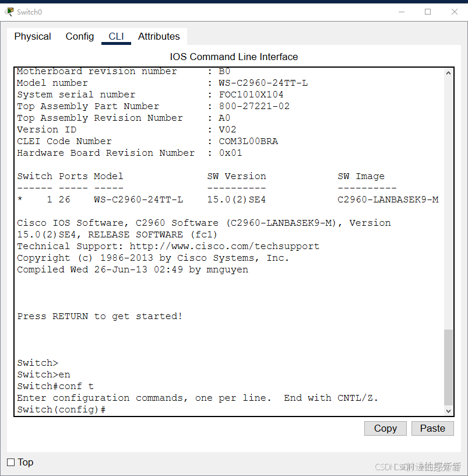Click the scrollbar down arrow

click(x=448, y=411)
